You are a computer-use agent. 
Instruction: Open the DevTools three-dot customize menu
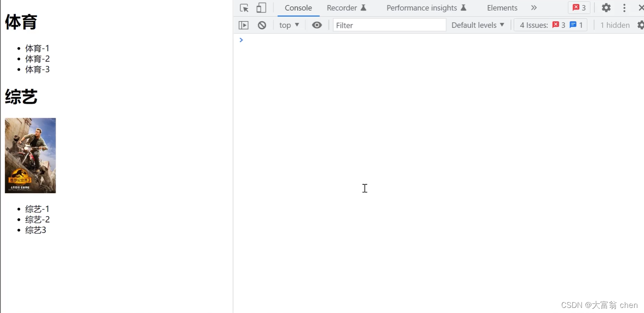pos(624,8)
